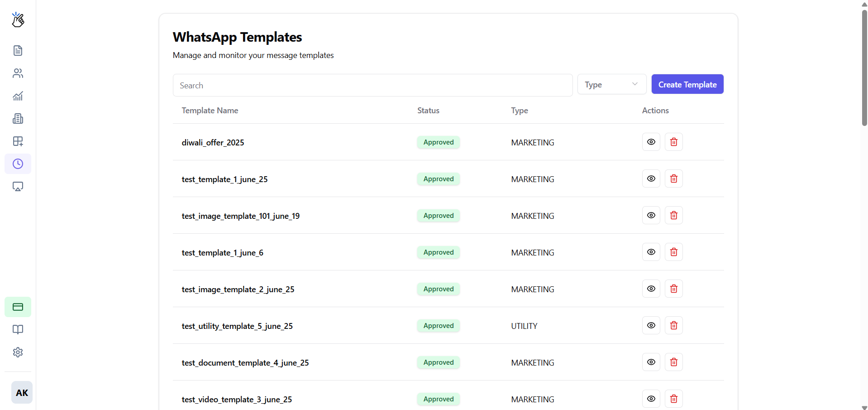Screen dimensions: 868x410
Task: Preview diwali_offer_2025 using its eye icon
Action: point(651,142)
